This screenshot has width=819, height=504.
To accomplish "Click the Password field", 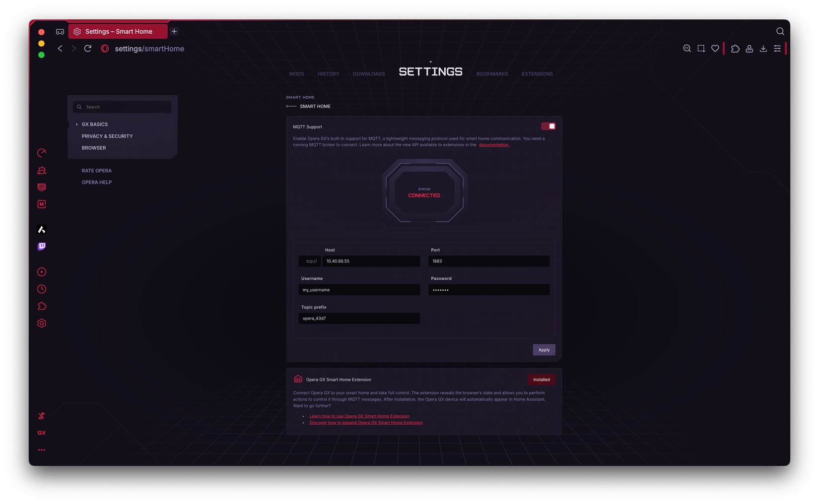I will tap(489, 290).
